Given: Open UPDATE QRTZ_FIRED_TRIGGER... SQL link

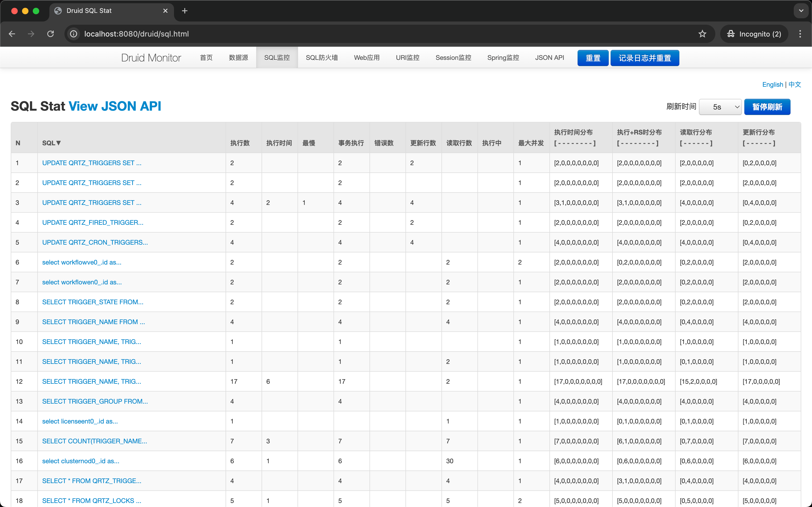Looking at the screenshot, I should coord(93,222).
